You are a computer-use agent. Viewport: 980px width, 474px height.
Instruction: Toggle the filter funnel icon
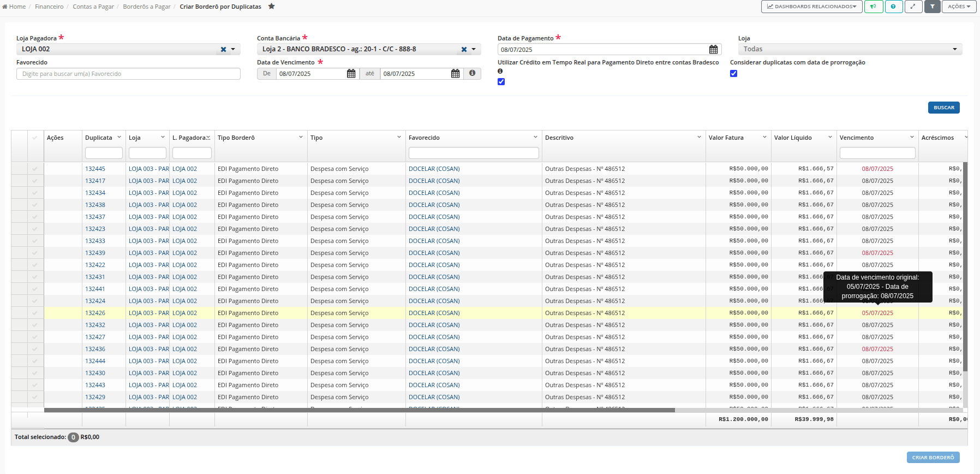[932, 7]
